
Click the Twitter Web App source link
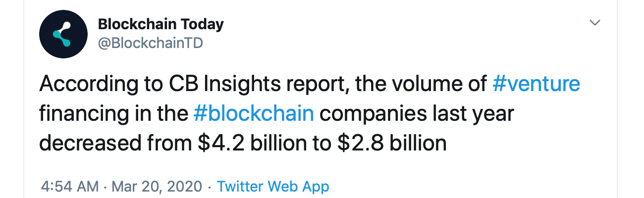coord(273,187)
